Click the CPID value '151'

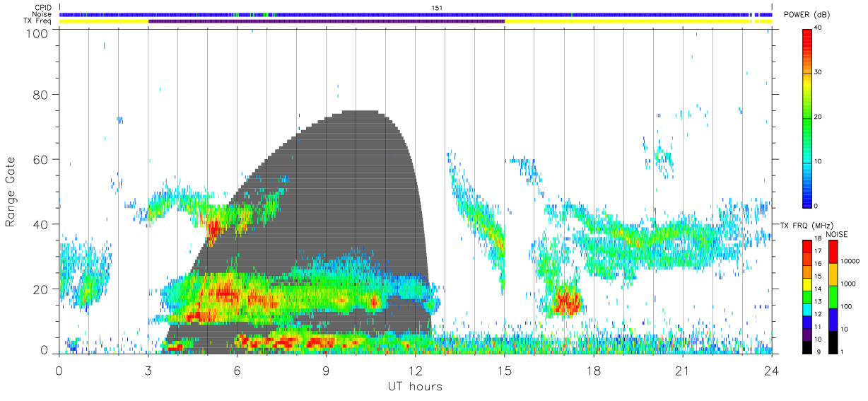tap(438, 7)
